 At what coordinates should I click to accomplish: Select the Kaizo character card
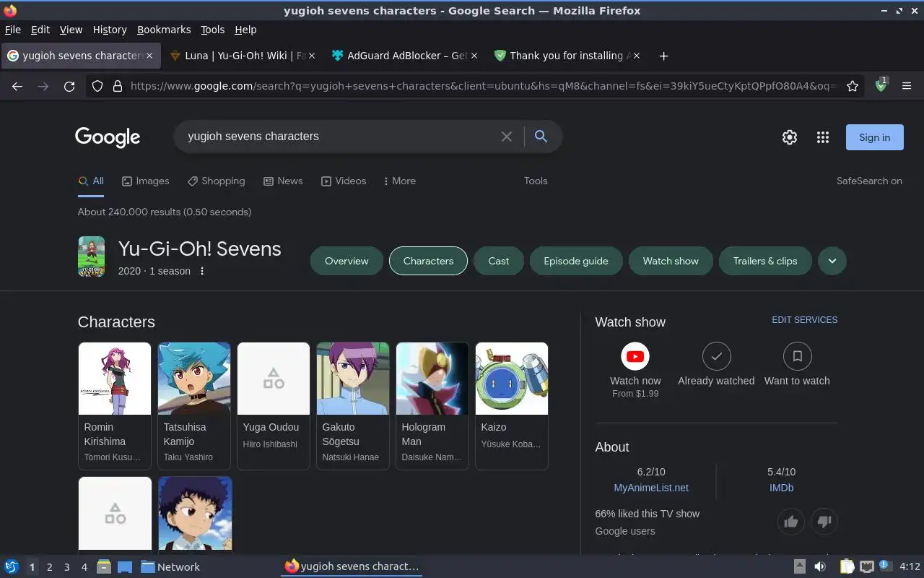coord(512,406)
